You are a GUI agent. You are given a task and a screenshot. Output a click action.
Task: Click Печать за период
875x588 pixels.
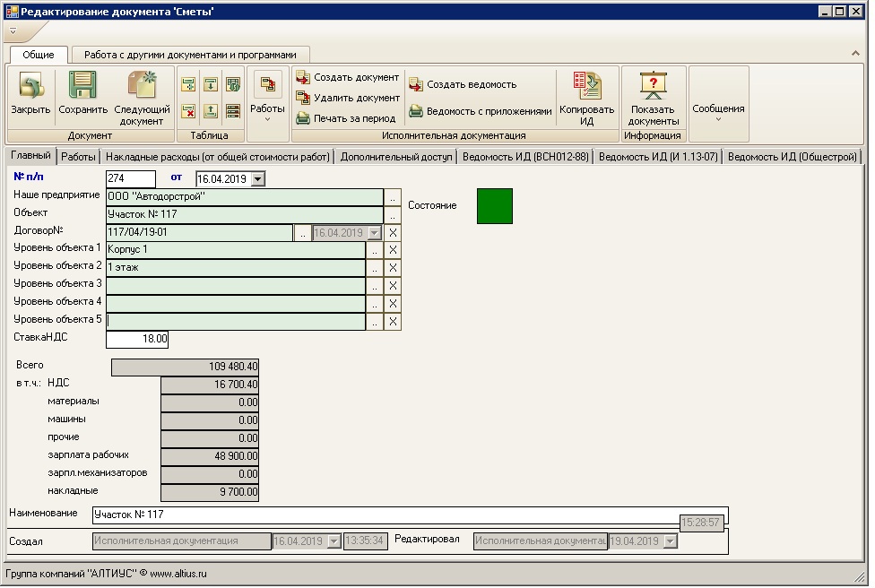346,118
